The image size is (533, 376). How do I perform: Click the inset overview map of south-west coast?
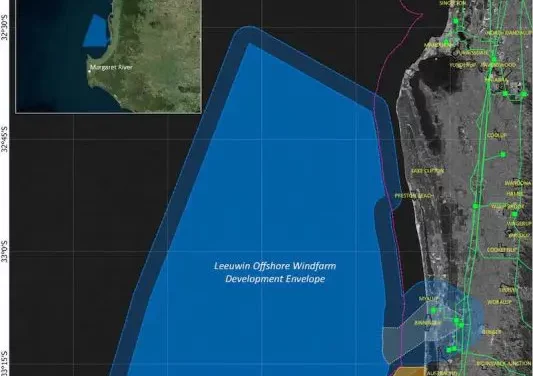pos(108,56)
